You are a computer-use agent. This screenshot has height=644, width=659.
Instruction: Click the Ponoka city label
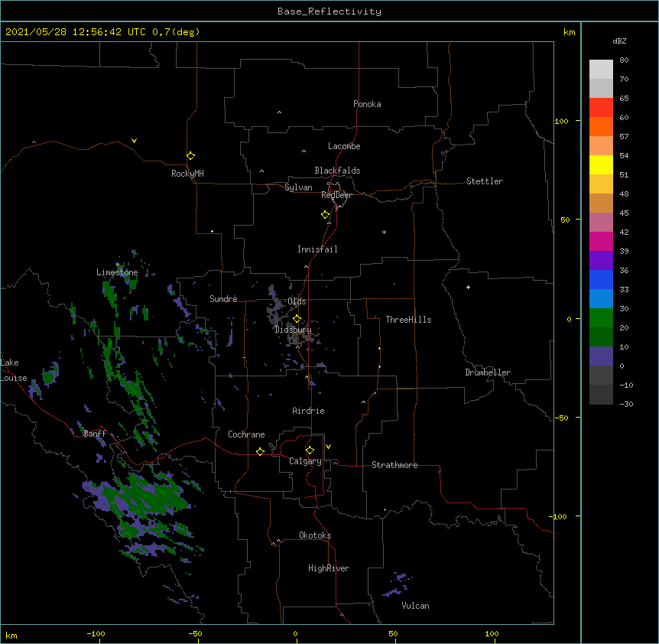pos(367,104)
